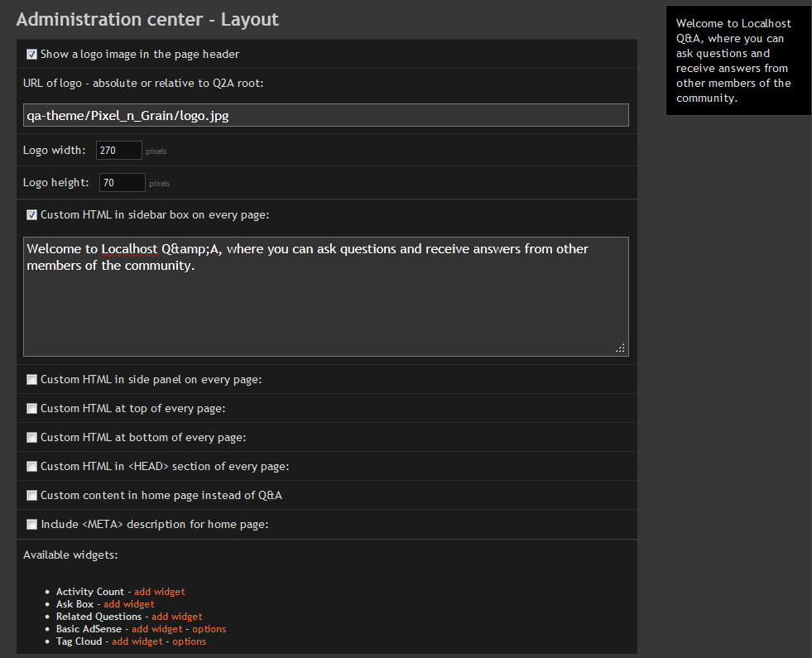Add the Tag Cloud widget
The height and width of the screenshot is (658, 812).
click(x=137, y=641)
